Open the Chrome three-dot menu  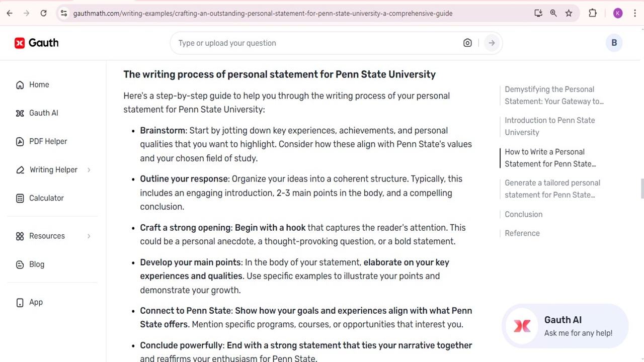click(x=635, y=14)
